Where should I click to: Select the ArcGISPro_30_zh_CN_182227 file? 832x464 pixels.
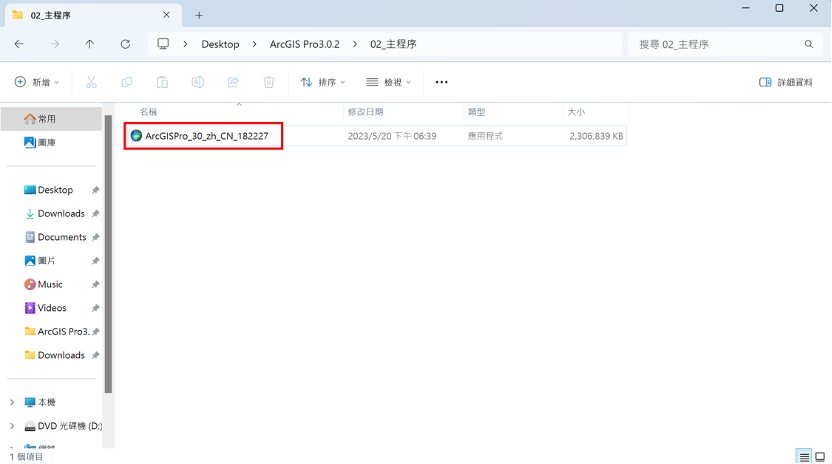(x=207, y=136)
